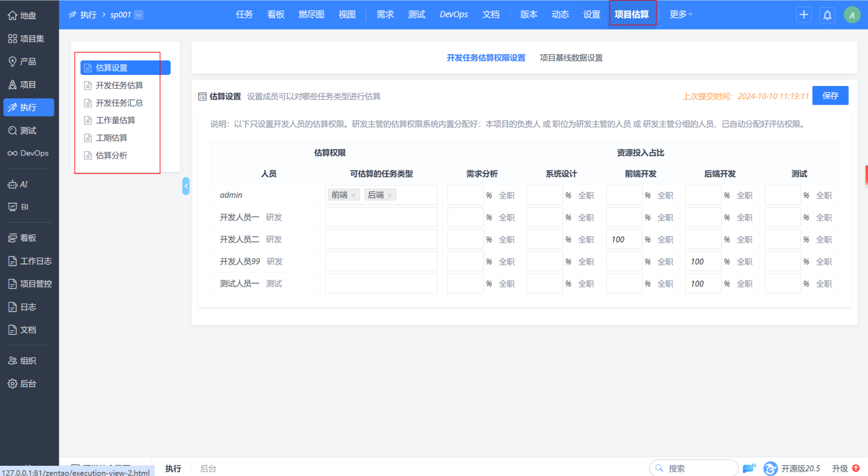Collapse the left estimate menu panel
The width and height of the screenshot is (868, 476).
pyautogui.click(x=186, y=186)
